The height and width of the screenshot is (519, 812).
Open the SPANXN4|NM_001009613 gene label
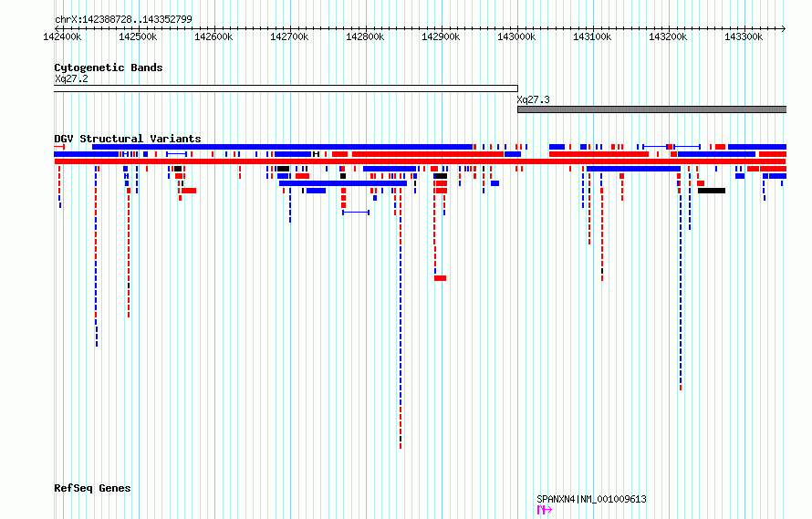591,499
